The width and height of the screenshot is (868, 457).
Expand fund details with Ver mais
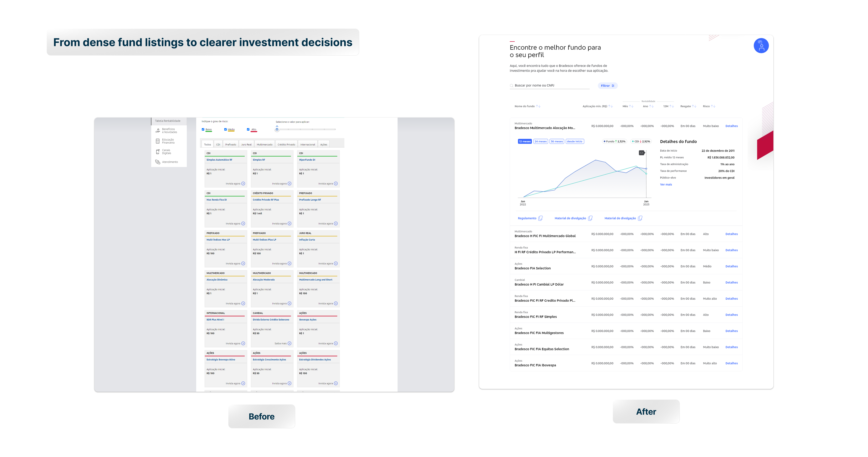point(666,184)
